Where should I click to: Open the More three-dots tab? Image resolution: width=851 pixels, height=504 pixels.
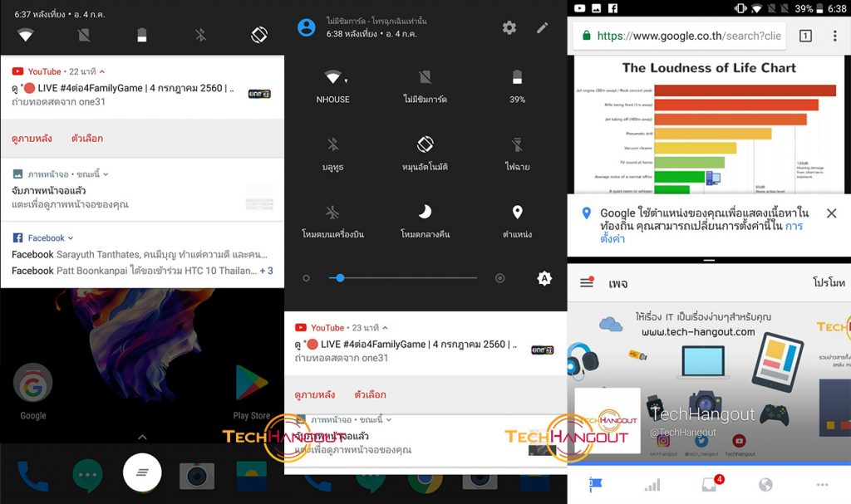tap(822, 484)
